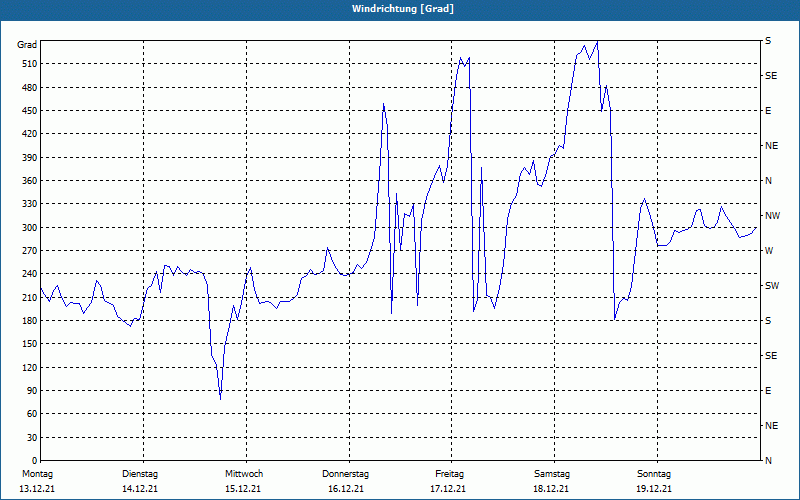The image size is (800, 500).
Task: Click the 210 y-axis value
Action: pos(30,297)
